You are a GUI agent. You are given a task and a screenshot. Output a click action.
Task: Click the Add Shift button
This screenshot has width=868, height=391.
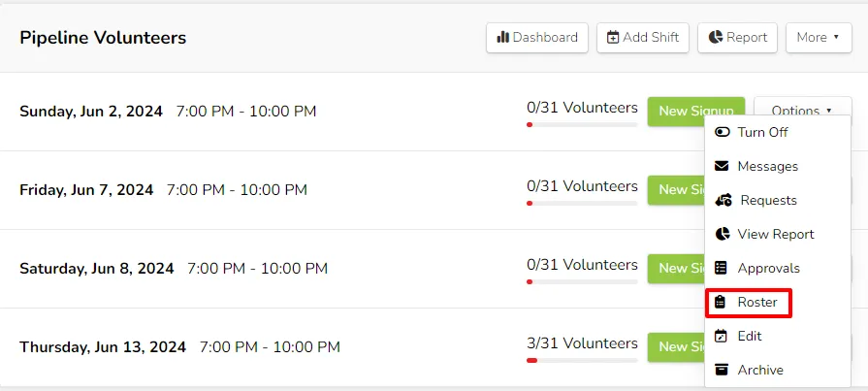pos(643,38)
